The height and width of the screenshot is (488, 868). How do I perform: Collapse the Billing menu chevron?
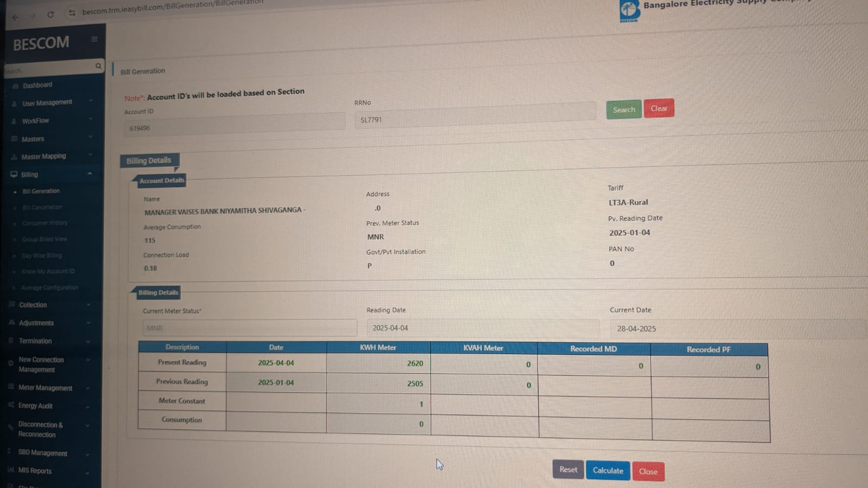(90, 174)
